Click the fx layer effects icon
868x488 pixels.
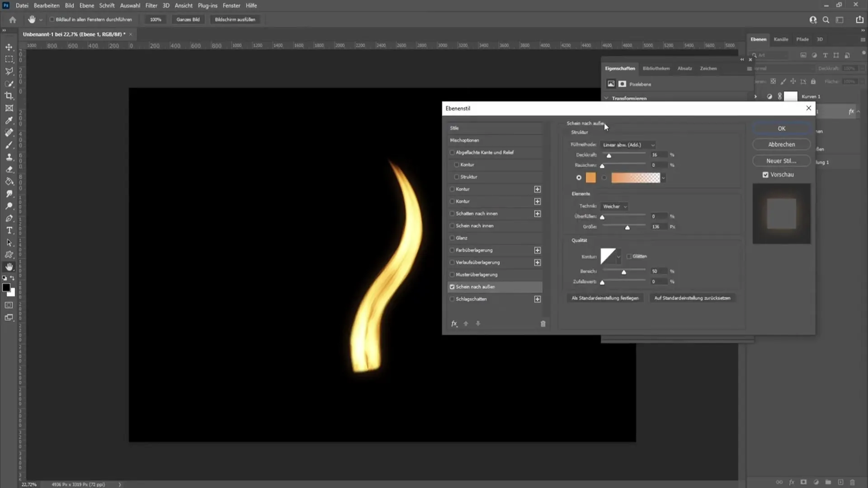[x=454, y=323]
